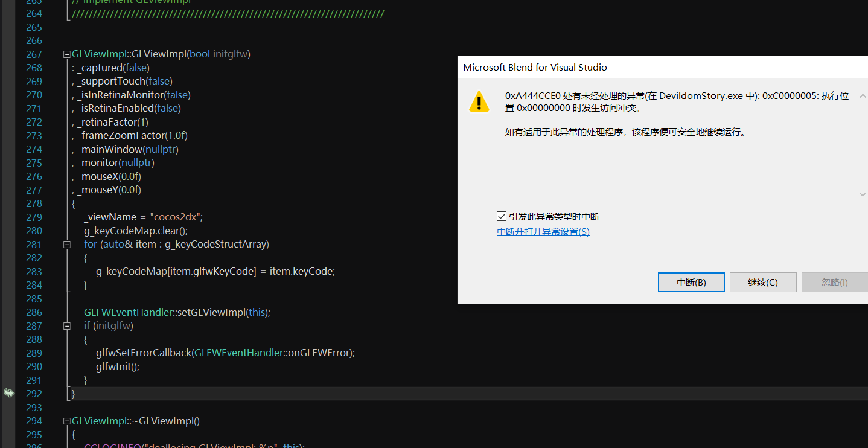This screenshot has height=448, width=868.
Task: Click the g_keyCodeMap.clear(); code line
Action: point(136,231)
